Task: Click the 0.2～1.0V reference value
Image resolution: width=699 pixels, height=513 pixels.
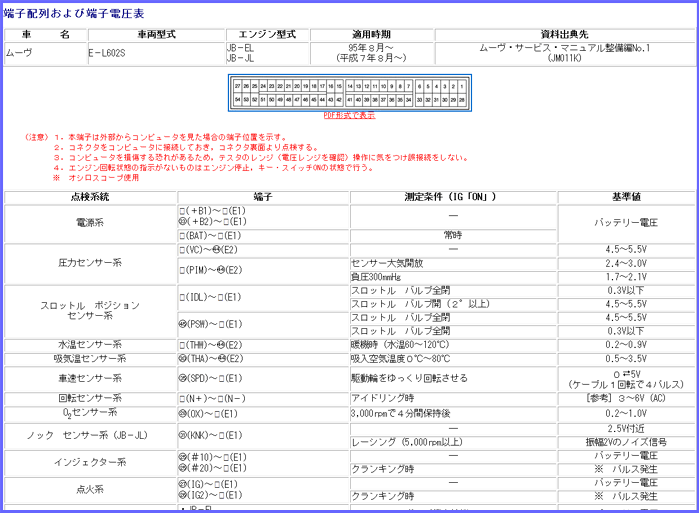Action: click(x=625, y=412)
